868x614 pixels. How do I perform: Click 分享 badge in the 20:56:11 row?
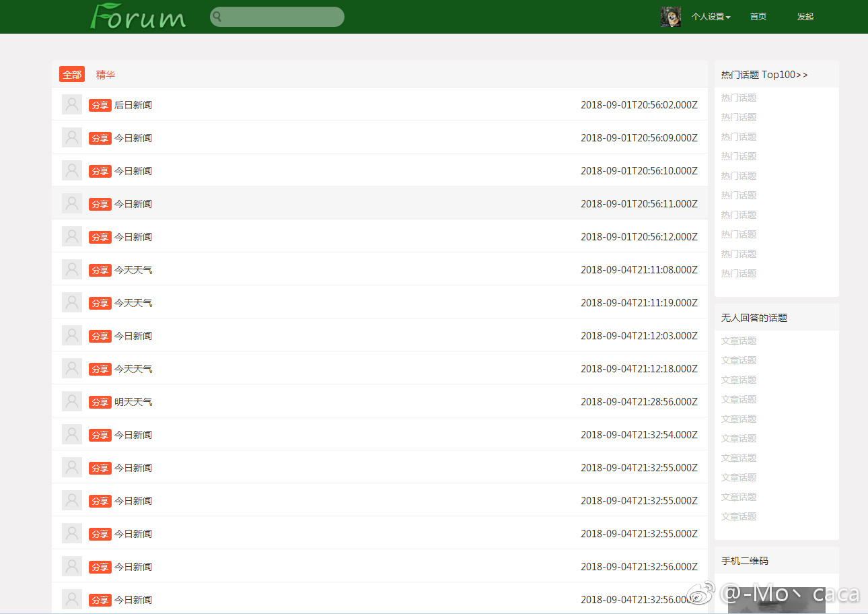(100, 204)
